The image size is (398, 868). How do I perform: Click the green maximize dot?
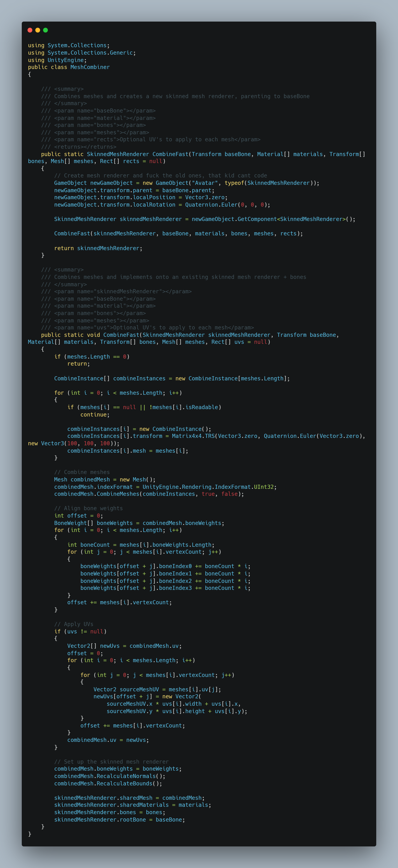45,30
